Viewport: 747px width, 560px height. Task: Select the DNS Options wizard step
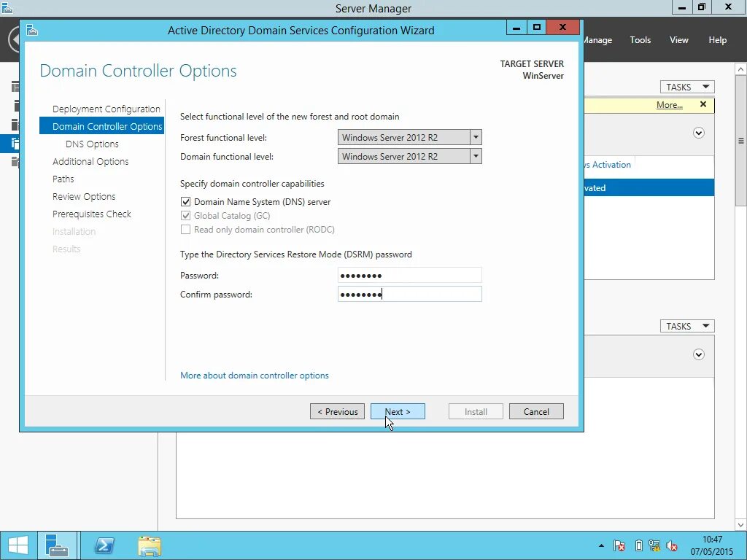click(x=93, y=144)
